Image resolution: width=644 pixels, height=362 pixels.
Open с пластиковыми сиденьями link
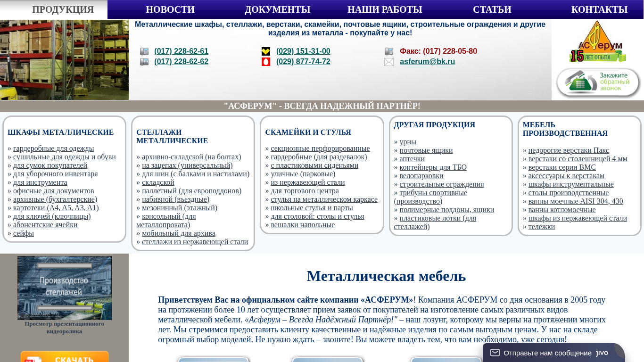(314, 165)
